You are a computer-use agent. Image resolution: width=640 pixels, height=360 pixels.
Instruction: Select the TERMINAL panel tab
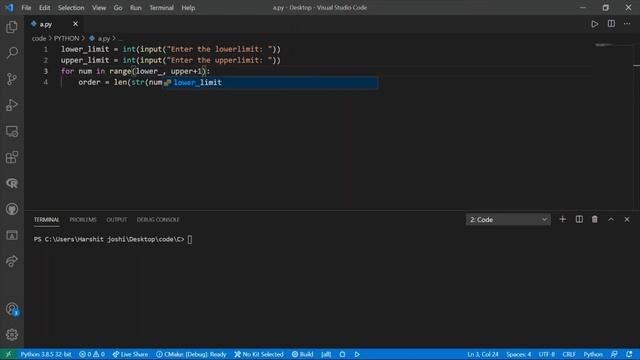click(47, 220)
